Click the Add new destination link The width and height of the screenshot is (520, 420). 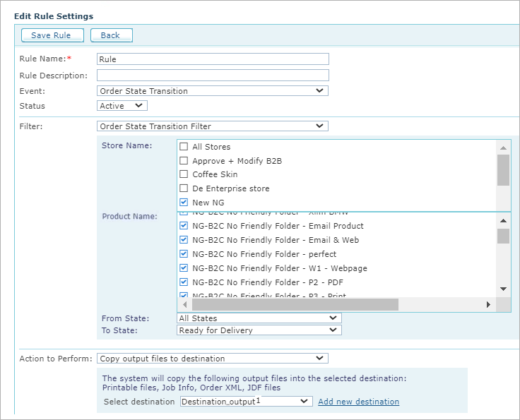click(358, 402)
